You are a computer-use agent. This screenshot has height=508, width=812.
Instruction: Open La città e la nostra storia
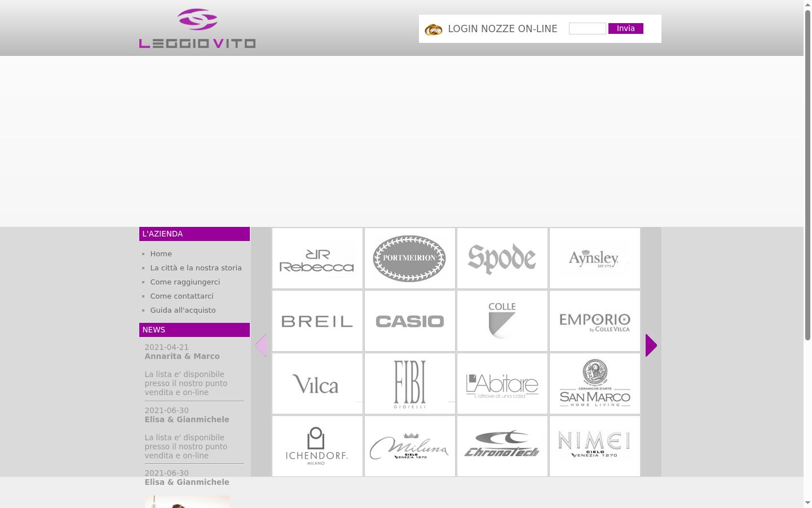click(196, 268)
